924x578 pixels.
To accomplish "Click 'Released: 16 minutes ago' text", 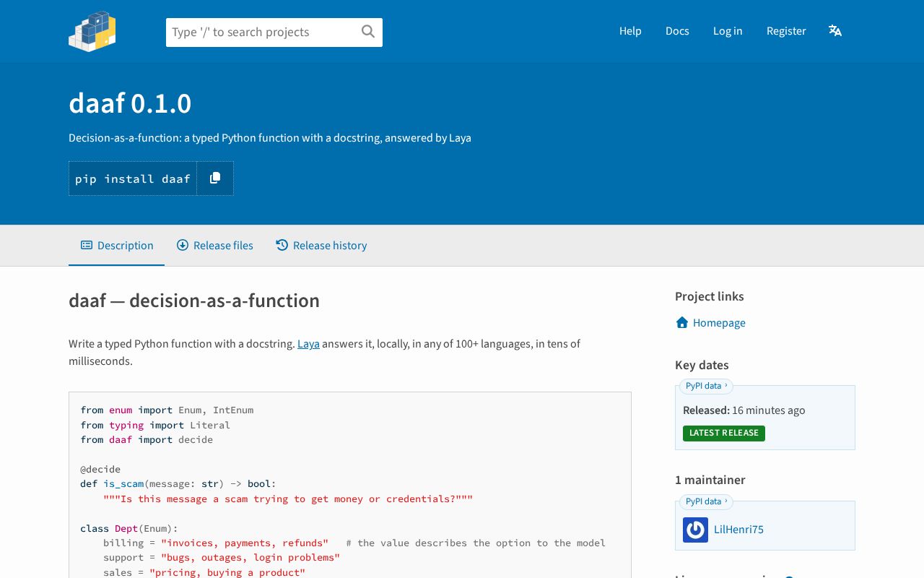I will pyautogui.click(x=744, y=410).
